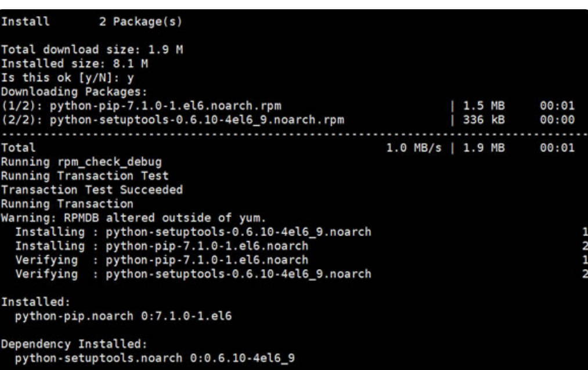Click the python-pip .rpm download filename
Viewport: 588px width, 370px height.
coord(156,105)
